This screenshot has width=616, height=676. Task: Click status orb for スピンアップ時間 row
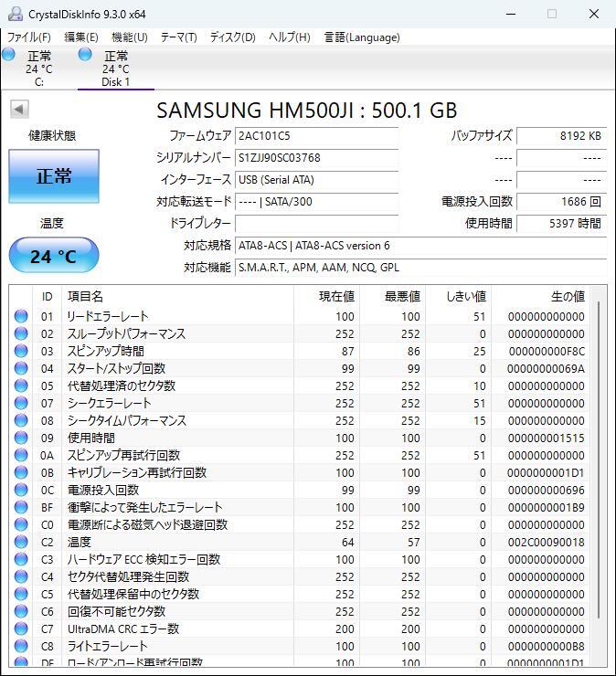click(x=21, y=351)
